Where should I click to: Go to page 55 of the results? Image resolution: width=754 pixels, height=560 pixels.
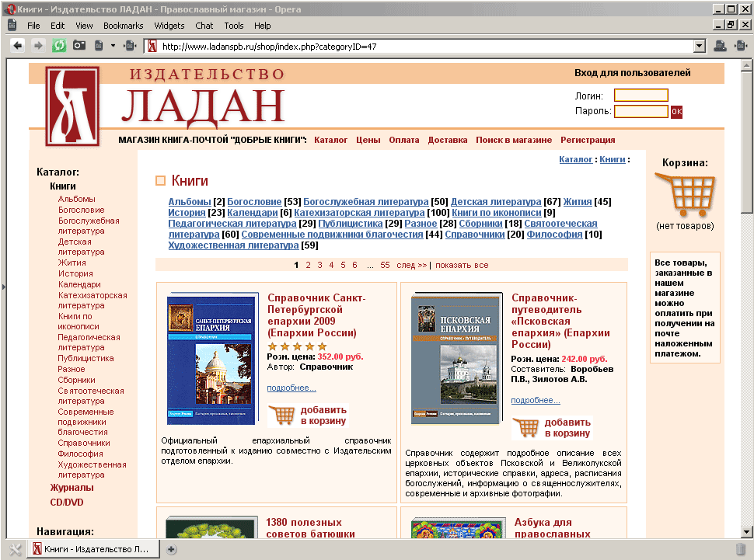pos(385,265)
